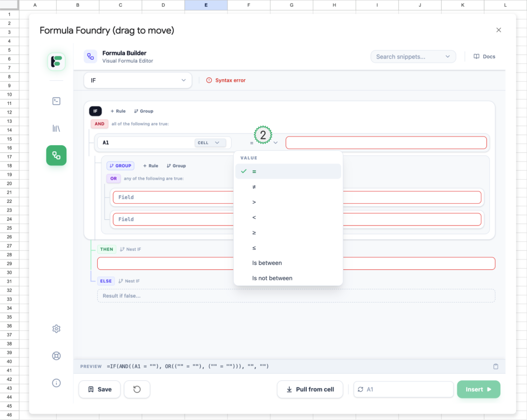Image resolution: width=527 pixels, height=420 pixels.
Task: Copy preview formula with clipboard icon
Action: tap(496, 366)
